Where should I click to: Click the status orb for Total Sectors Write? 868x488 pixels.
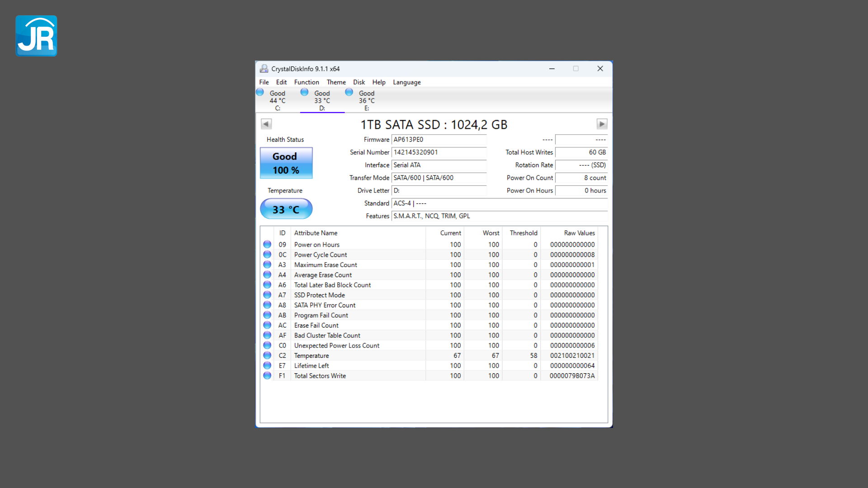point(267,375)
